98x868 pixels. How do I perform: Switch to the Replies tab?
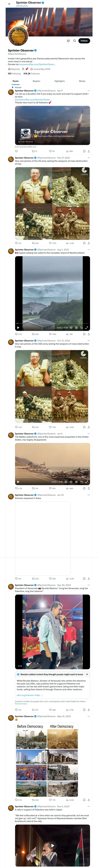(36, 81)
